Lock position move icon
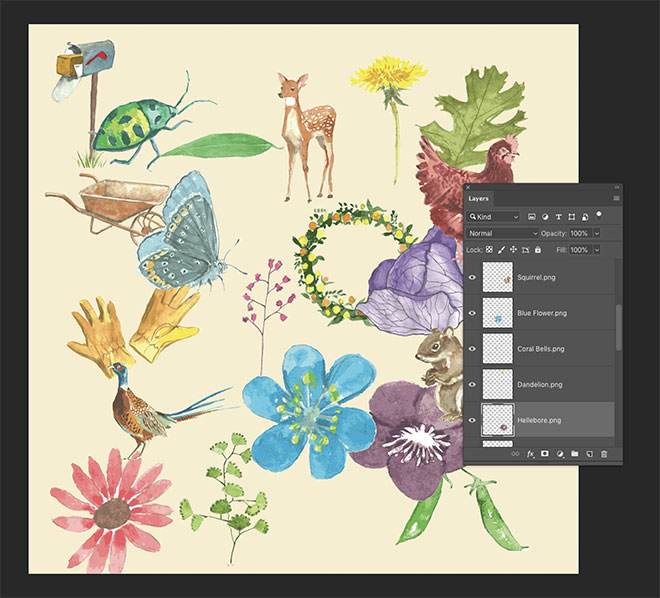Screen dimensions: 660x598 [x=514, y=250]
